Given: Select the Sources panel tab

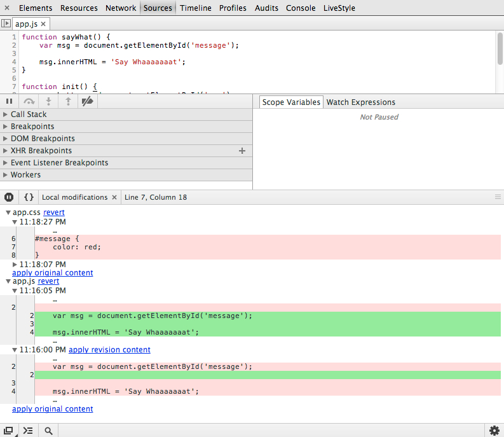Looking at the screenshot, I should pos(158,8).
